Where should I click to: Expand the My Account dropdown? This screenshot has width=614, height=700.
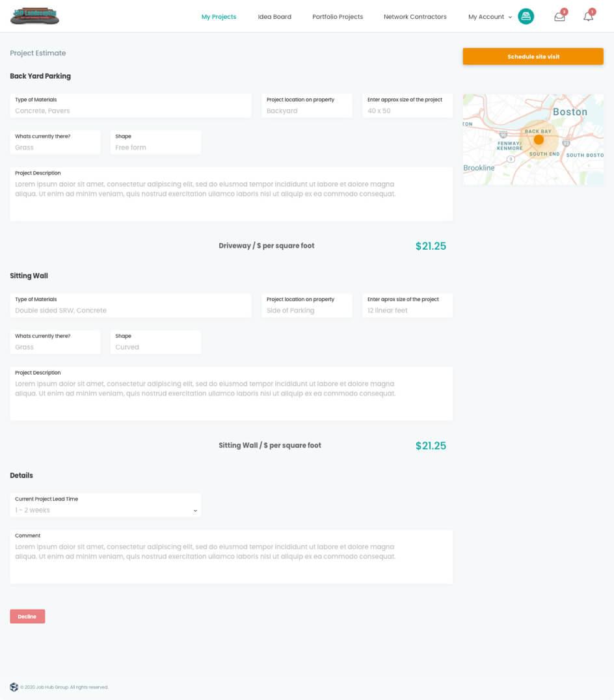tap(490, 16)
